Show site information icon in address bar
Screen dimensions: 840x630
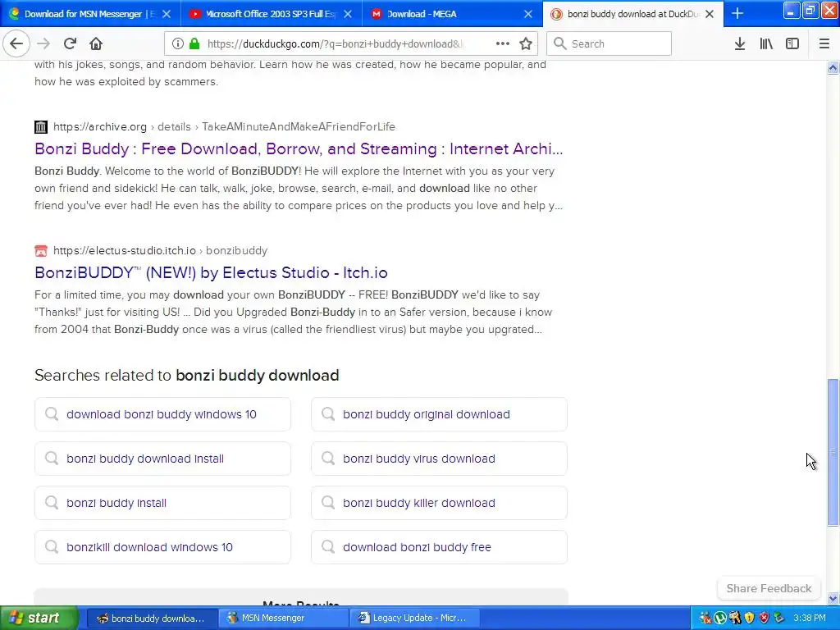pyautogui.click(x=178, y=44)
